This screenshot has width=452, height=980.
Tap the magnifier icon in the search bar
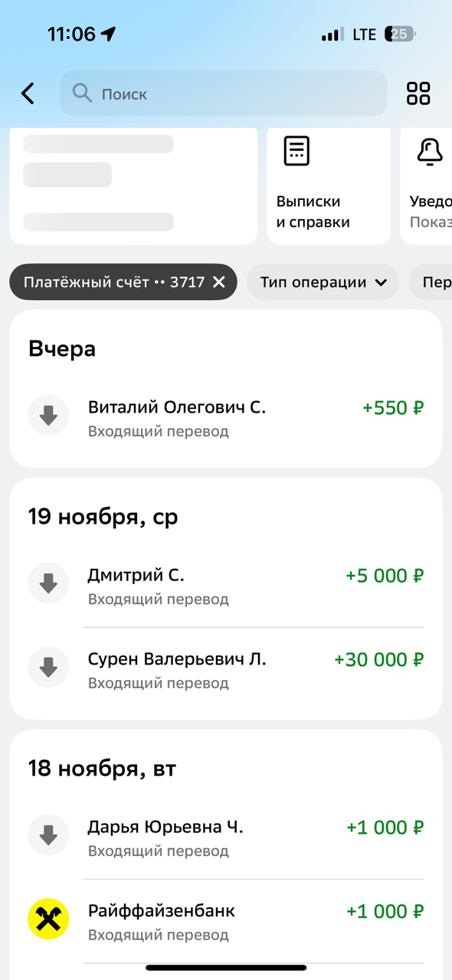82,93
